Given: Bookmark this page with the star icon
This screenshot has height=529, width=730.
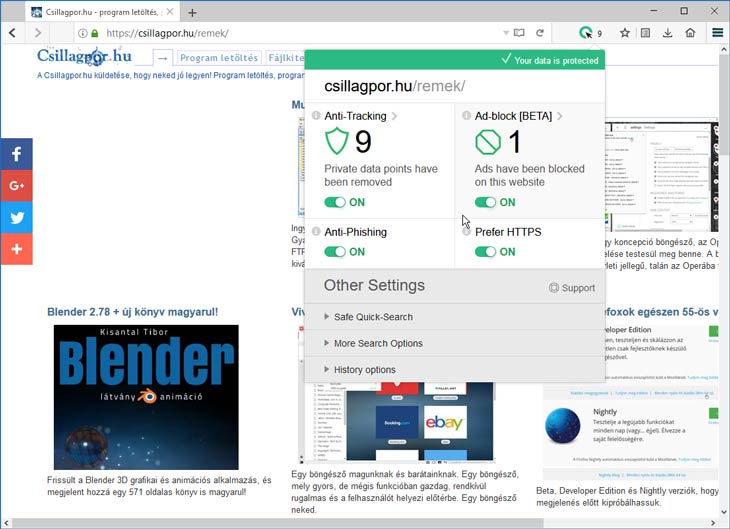Looking at the screenshot, I should [x=624, y=33].
